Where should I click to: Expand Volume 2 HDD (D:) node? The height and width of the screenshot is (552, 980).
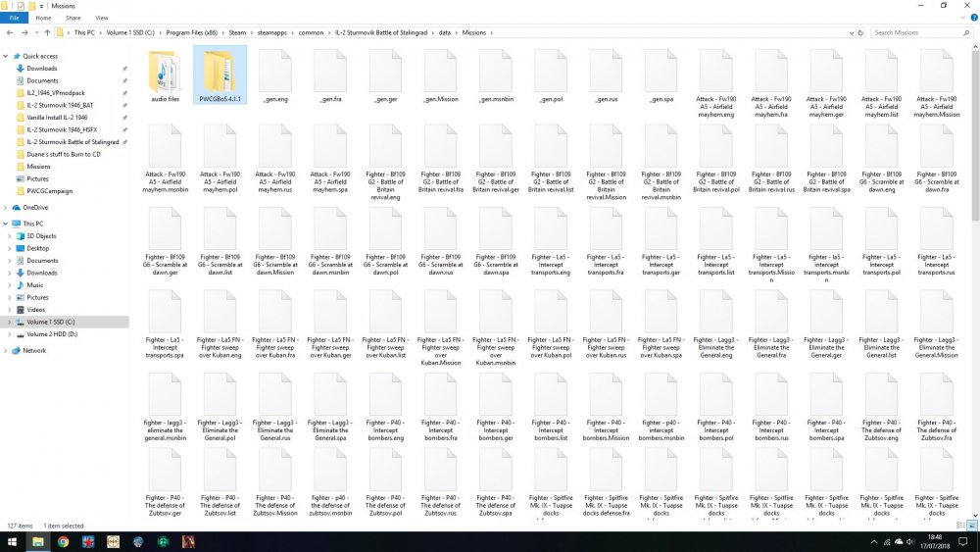[10, 334]
